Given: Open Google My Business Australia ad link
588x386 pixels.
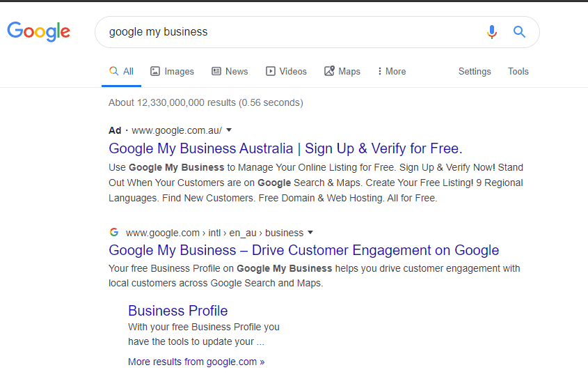Looking at the screenshot, I should coord(285,148).
